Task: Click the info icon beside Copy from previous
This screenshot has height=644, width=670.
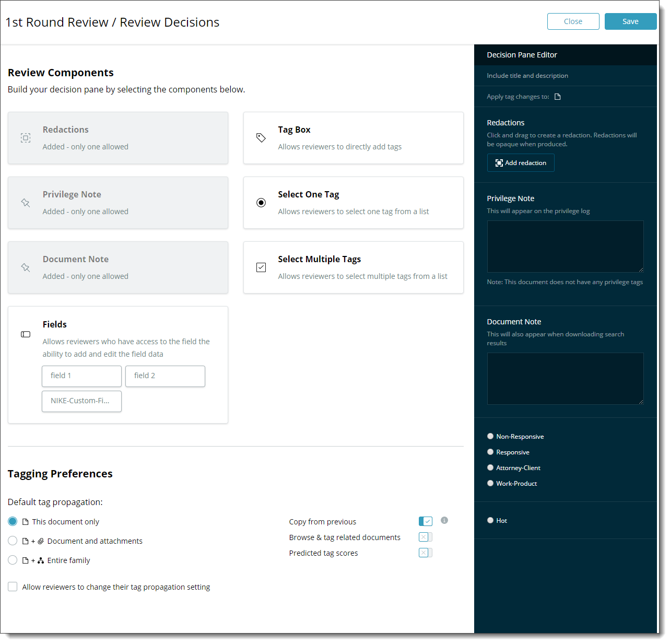Action: pos(444,520)
